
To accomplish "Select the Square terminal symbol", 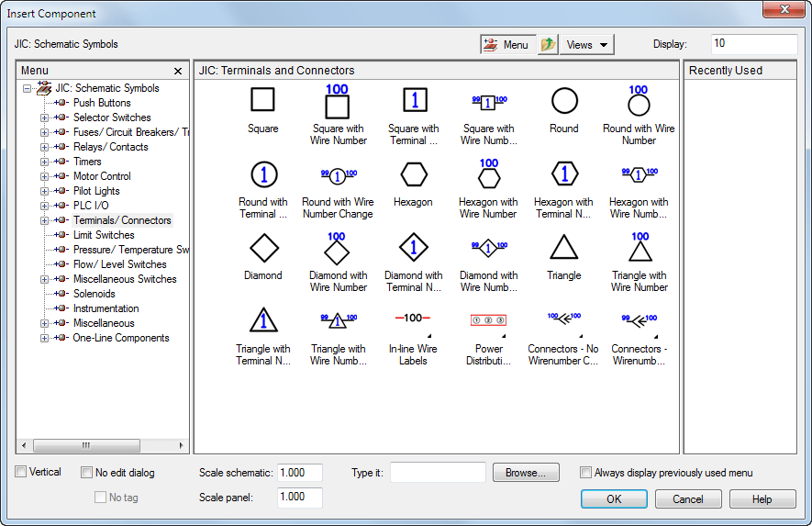I will pos(263,101).
